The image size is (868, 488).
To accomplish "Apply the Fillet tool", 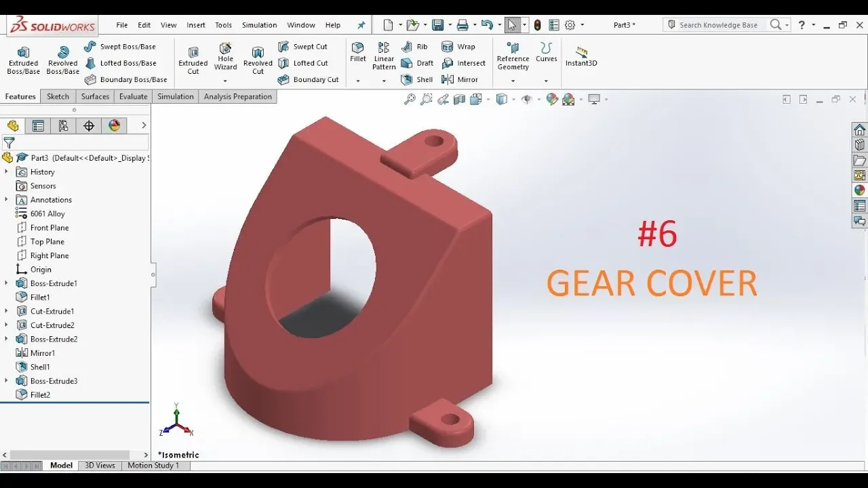I will [358, 52].
